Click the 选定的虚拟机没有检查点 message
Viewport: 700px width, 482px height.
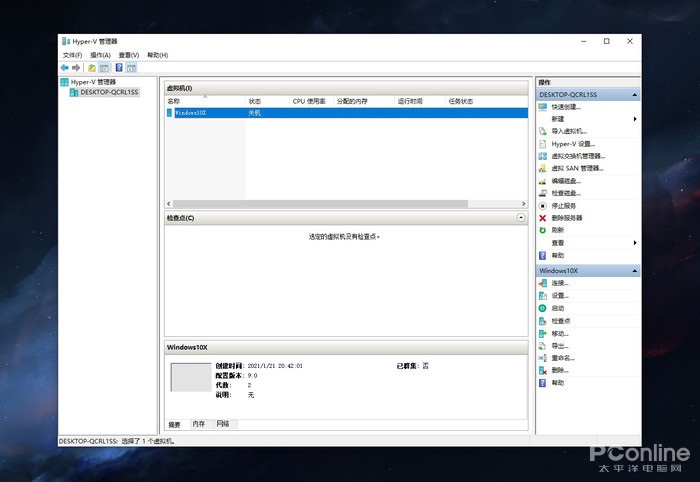(x=344, y=237)
